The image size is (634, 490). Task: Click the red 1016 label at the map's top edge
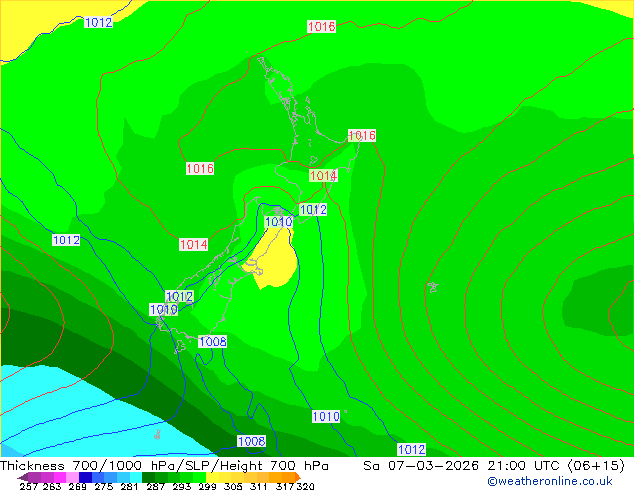pyautogui.click(x=321, y=26)
